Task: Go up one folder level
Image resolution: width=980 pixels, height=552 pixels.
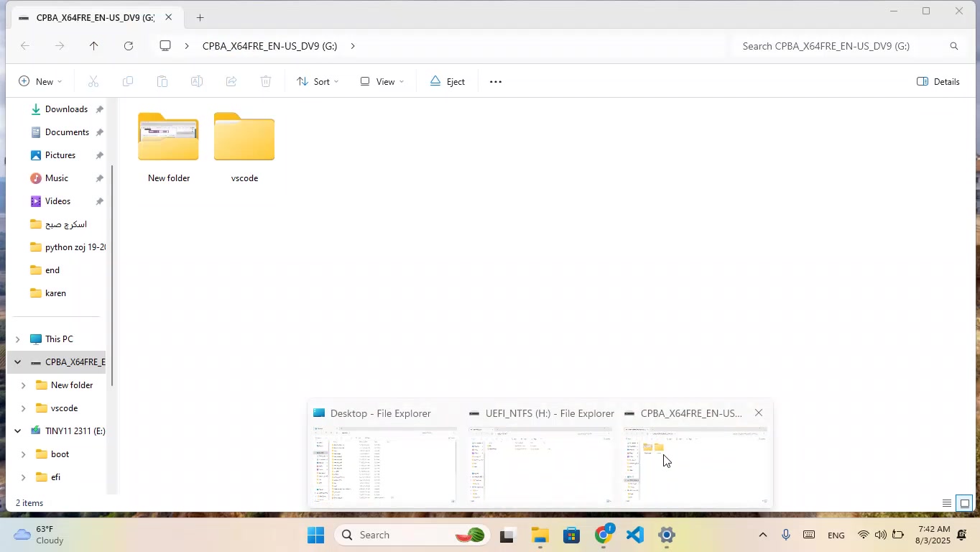Action: pyautogui.click(x=93, y=46)
